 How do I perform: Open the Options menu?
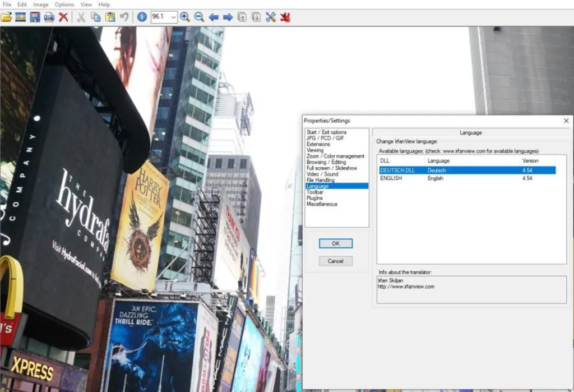click(64, 4)
